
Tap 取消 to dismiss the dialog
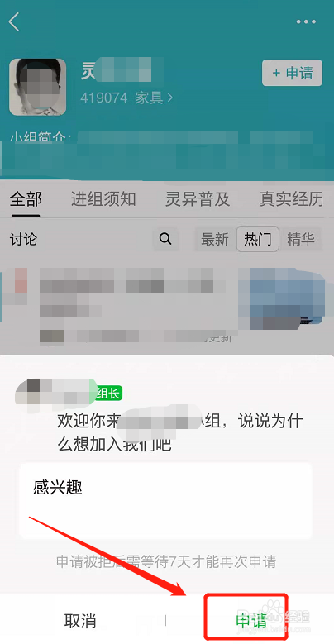pos(80,621)
